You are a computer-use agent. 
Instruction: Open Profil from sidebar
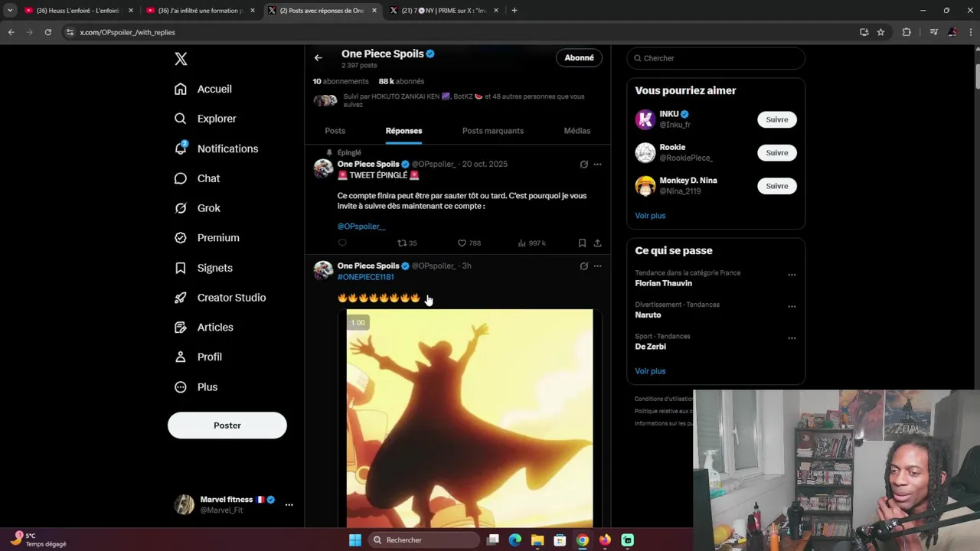tap(198, 357)
